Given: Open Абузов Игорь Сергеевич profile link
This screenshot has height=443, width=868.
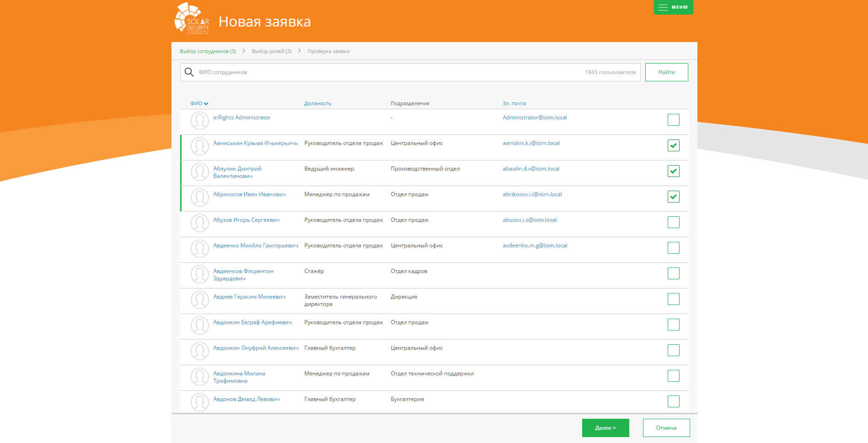Looking at the screenshot, I should 246,220.
